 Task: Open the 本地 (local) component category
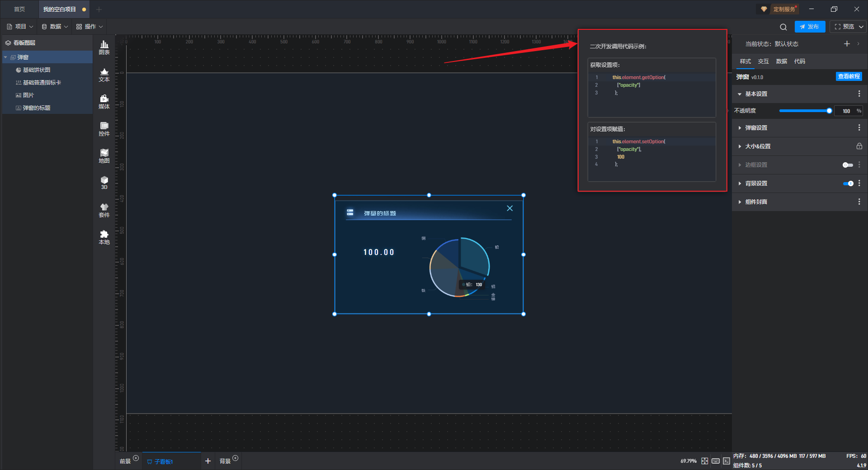pyautogui.click(x=104, y=237)
